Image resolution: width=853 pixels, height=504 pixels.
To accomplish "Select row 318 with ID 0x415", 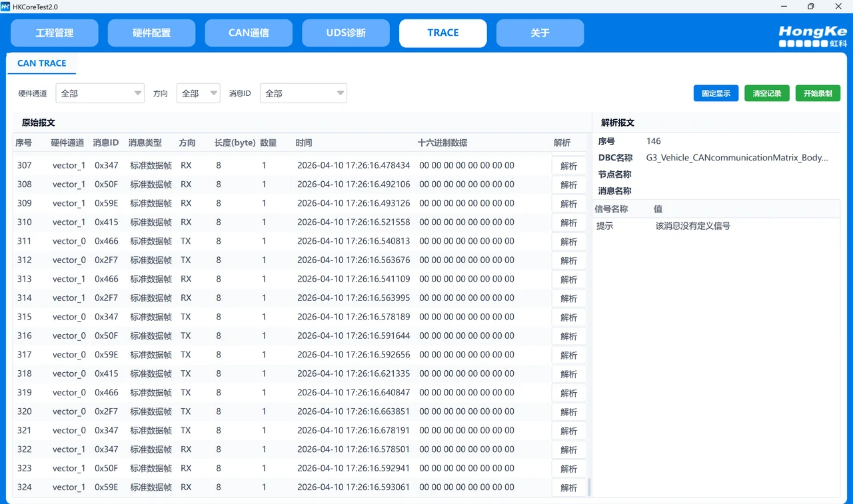I will (267, 374).
